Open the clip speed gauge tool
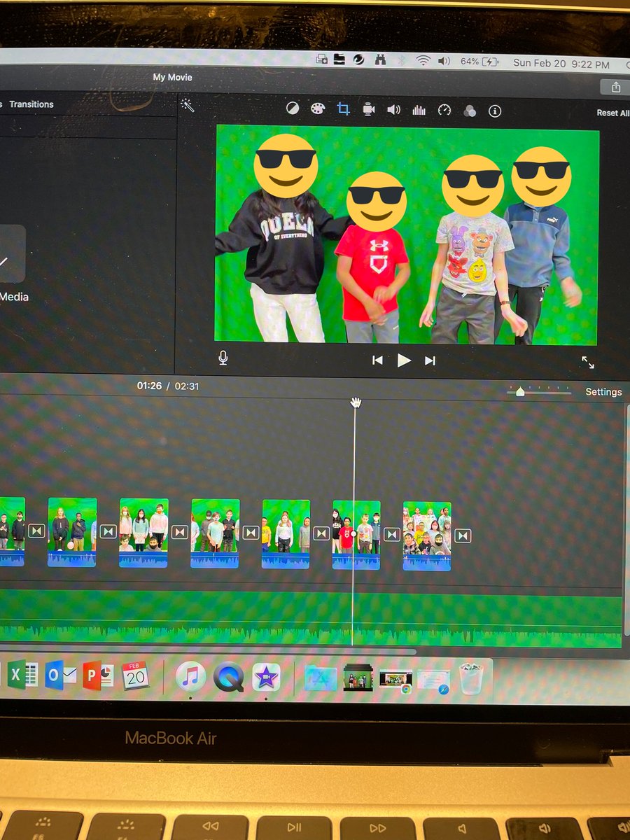The width and height of the screenshot is (630, 840). (444, 110)
